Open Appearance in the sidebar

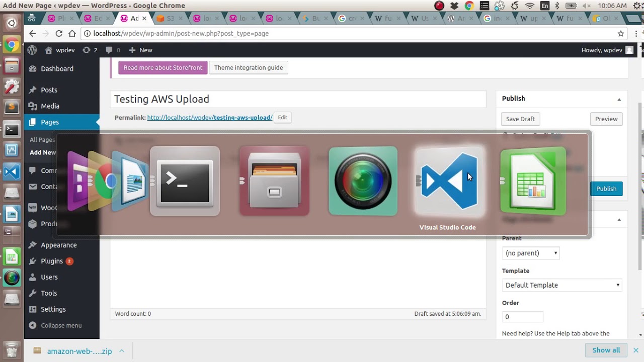point(58,245)
